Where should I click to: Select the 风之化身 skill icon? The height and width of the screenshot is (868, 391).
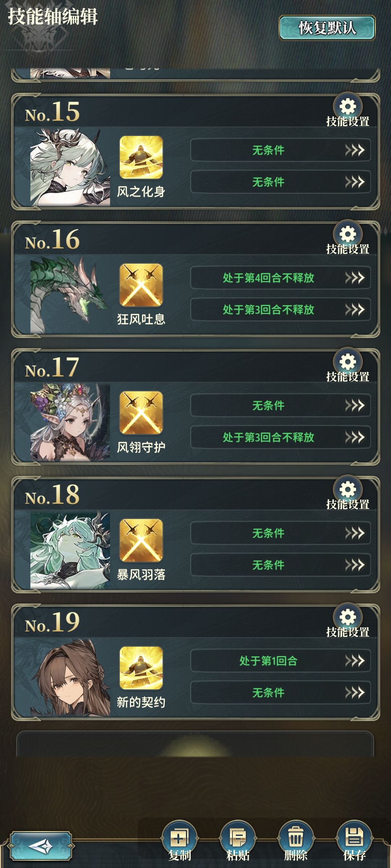(x=141, y=157)
